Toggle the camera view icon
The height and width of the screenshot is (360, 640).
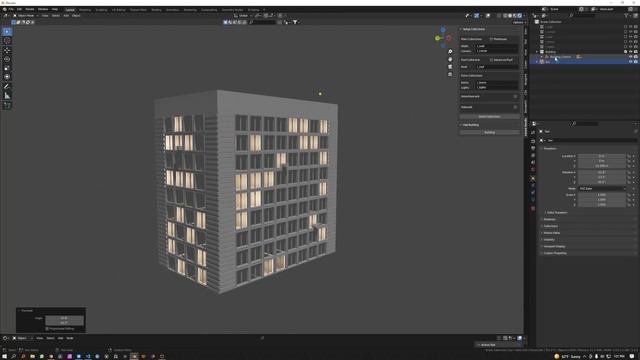(450, 67)
